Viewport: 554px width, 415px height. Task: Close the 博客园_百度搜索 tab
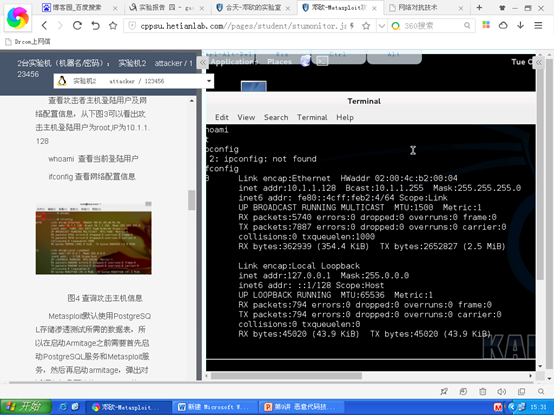(x=115, y=8)
